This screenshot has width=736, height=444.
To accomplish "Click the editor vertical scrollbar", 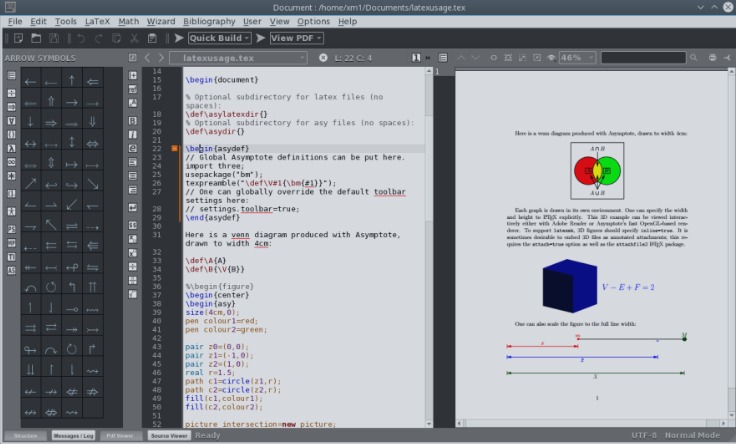I will click(429, 247).
